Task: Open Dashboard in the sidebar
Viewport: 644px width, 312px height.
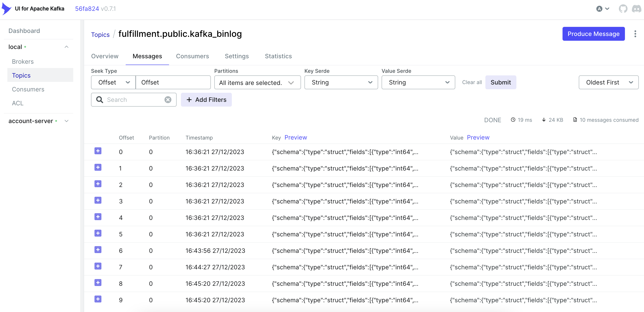Action: click(x=24, y=31)
